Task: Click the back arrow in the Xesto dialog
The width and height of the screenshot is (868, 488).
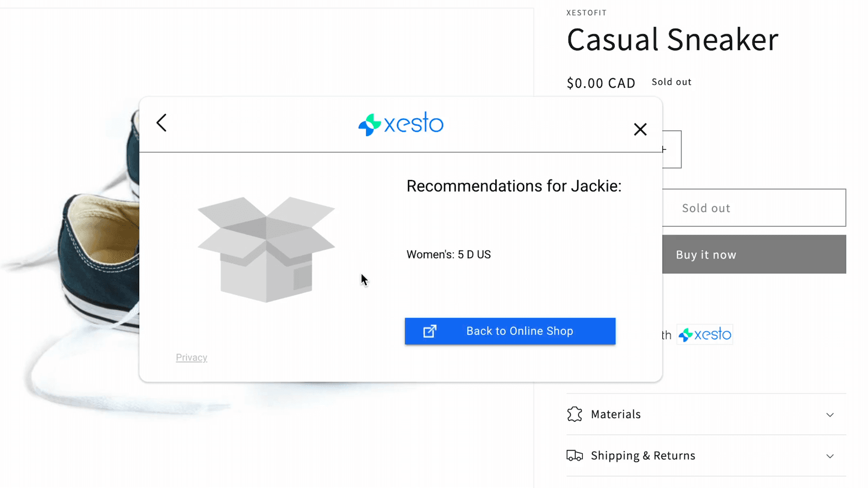Action: (161, 123)
